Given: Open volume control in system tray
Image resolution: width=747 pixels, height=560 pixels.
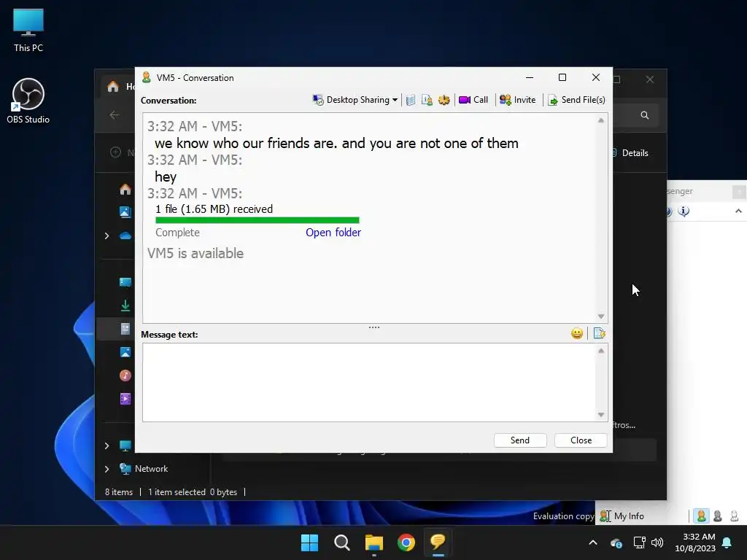Looking at the screenshot, I should tap(657, 542).
